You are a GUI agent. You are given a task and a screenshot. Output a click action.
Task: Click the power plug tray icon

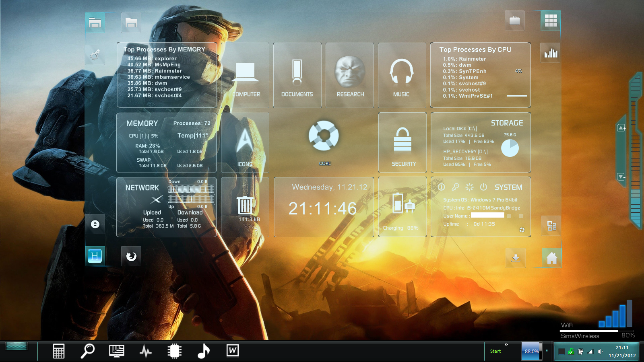(580, 352)
